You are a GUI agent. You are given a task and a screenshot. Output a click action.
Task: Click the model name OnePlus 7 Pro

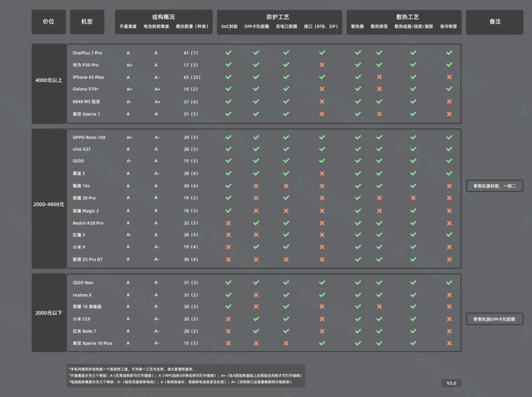tap(87, 53)
